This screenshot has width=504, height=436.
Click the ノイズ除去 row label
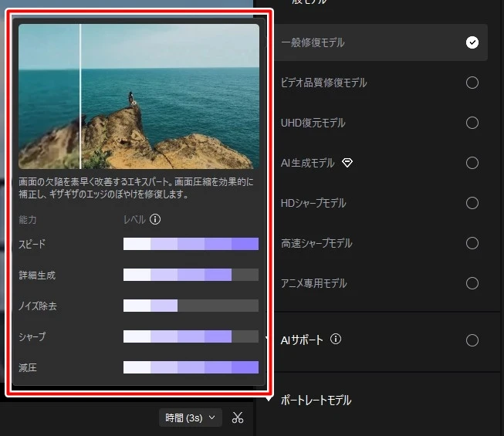(38, 306)
